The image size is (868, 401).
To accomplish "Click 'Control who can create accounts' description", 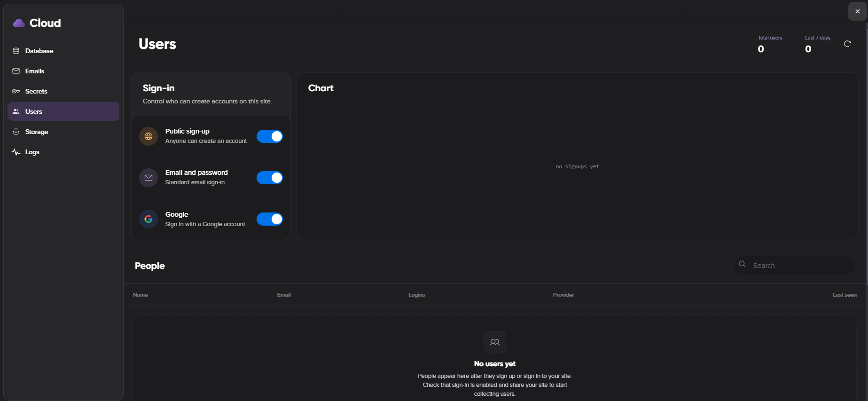I will click(x=207, y=101).
